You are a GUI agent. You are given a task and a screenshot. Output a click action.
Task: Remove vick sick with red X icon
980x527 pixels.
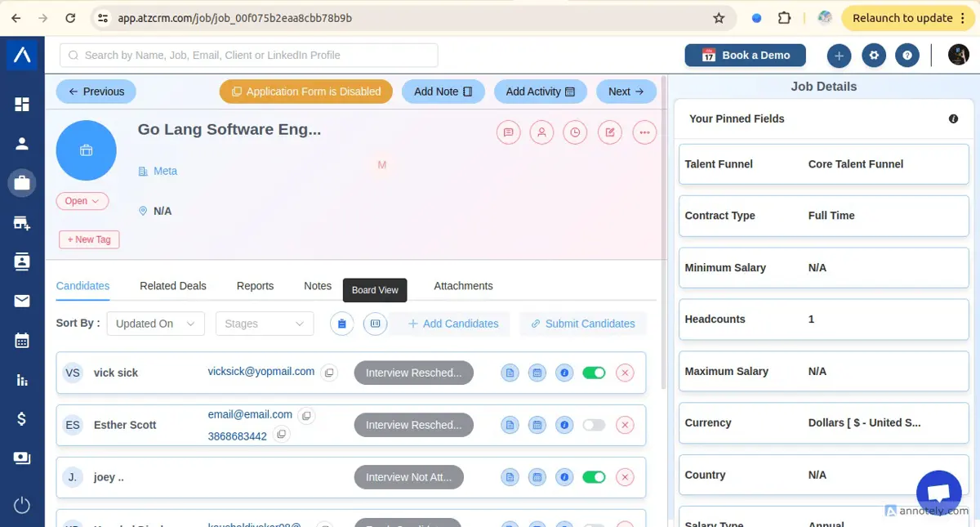click(625, 373)
